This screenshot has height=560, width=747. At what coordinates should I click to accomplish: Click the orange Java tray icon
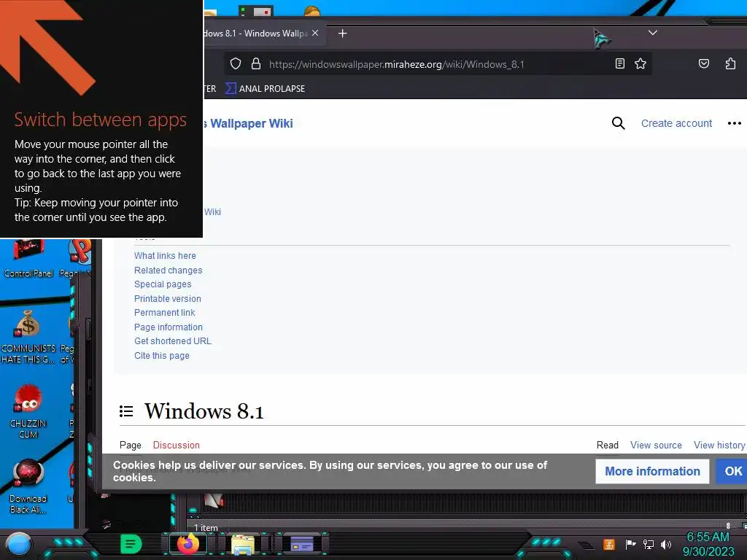[609, 544]
